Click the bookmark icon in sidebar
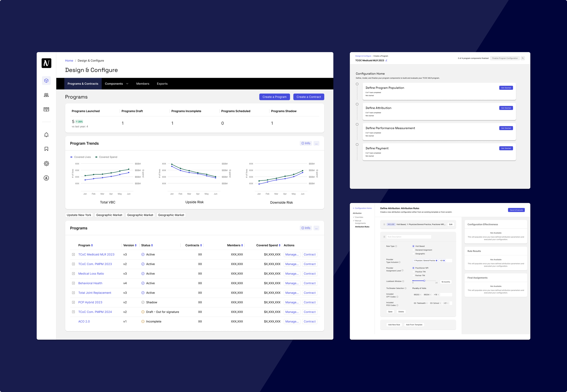 (46, 149)
